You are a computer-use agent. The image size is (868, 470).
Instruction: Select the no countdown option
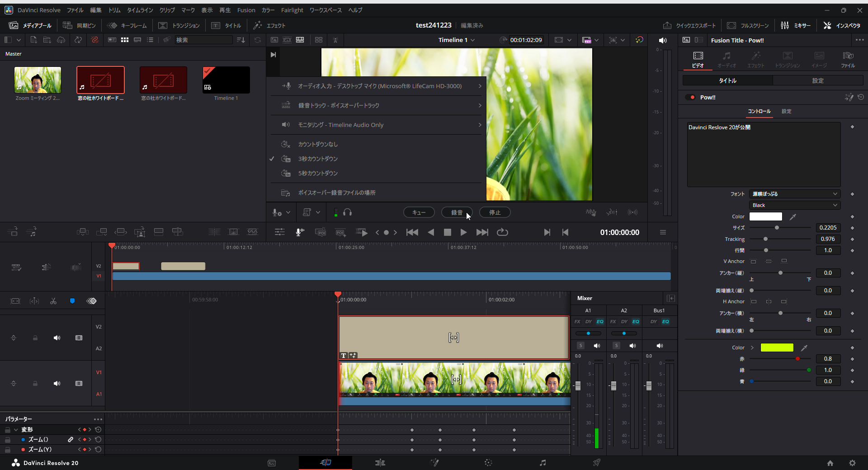[x=318, y=144]
